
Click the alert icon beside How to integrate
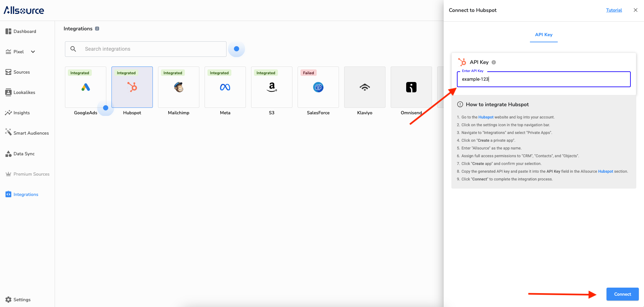coord(460,104)
